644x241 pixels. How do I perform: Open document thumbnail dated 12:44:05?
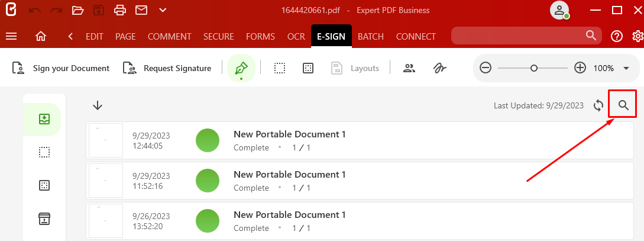point(106,140)
